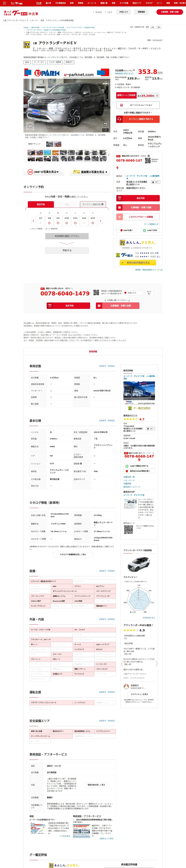Select 2/10 date slot

point(66,221)
